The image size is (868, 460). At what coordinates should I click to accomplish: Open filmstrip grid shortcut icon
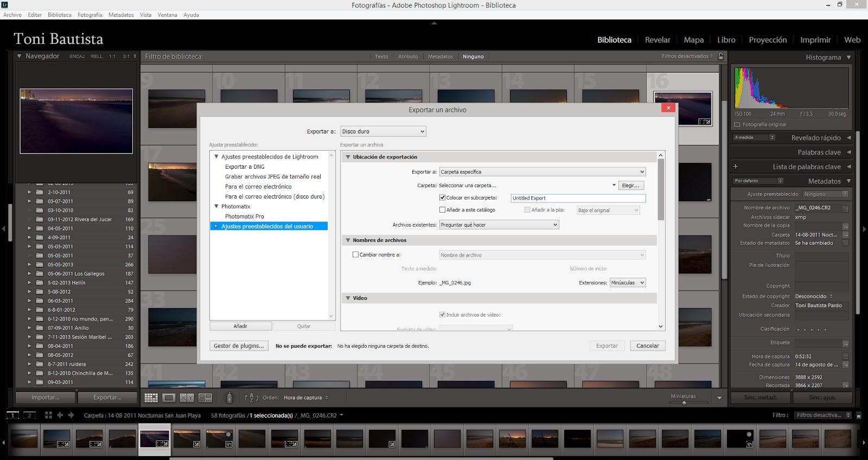(x=48, y=415)
